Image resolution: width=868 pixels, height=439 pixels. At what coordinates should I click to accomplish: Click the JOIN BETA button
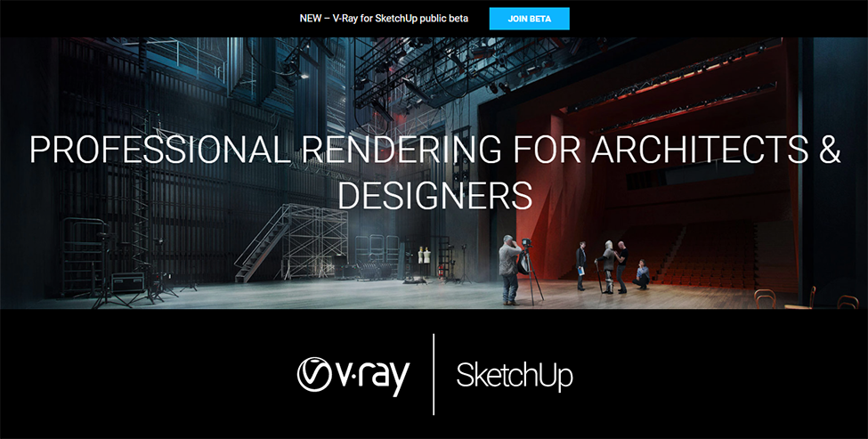point(529,19)
